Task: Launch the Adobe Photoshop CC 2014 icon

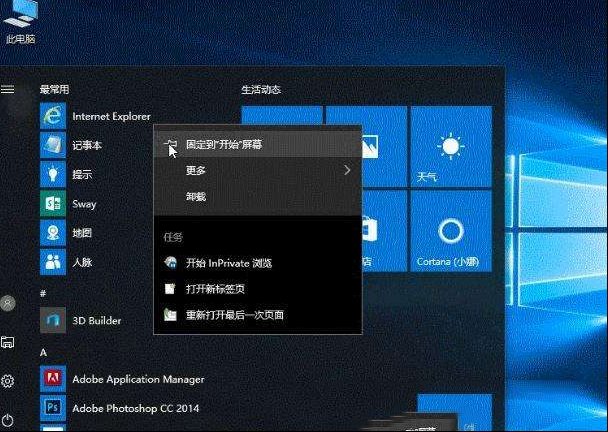Action: tap(53, 408)
